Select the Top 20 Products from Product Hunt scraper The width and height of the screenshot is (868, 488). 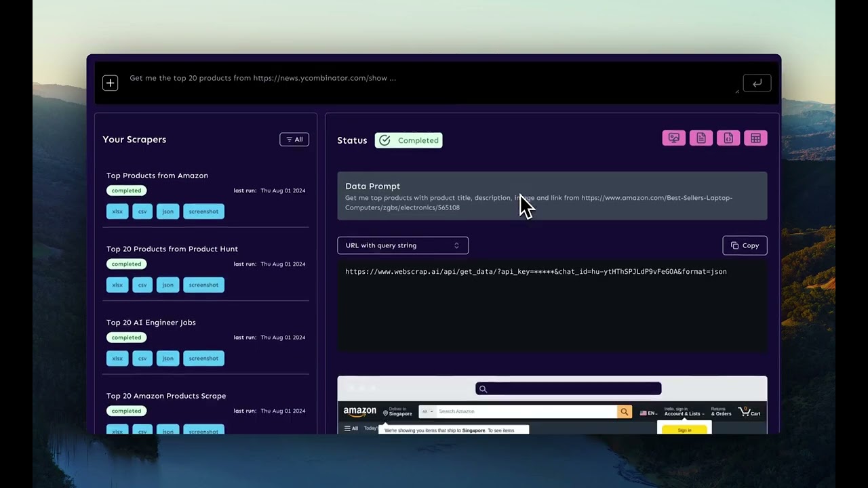tap(172, 249)
